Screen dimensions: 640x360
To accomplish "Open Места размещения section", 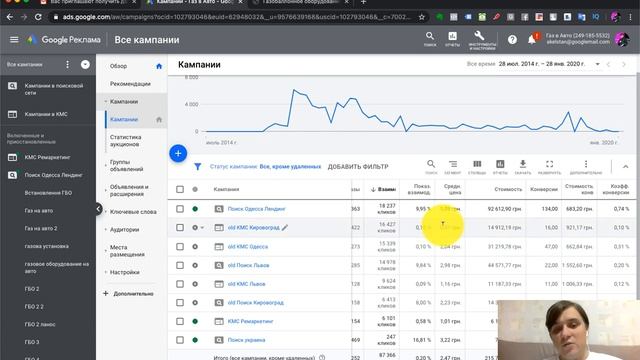I will click(127, 251).
